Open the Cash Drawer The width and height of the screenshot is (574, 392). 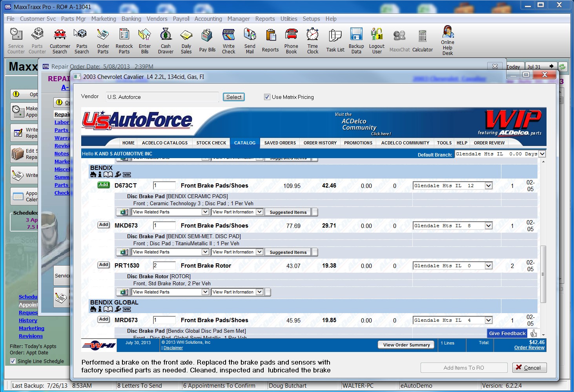(x=166, y=41)
